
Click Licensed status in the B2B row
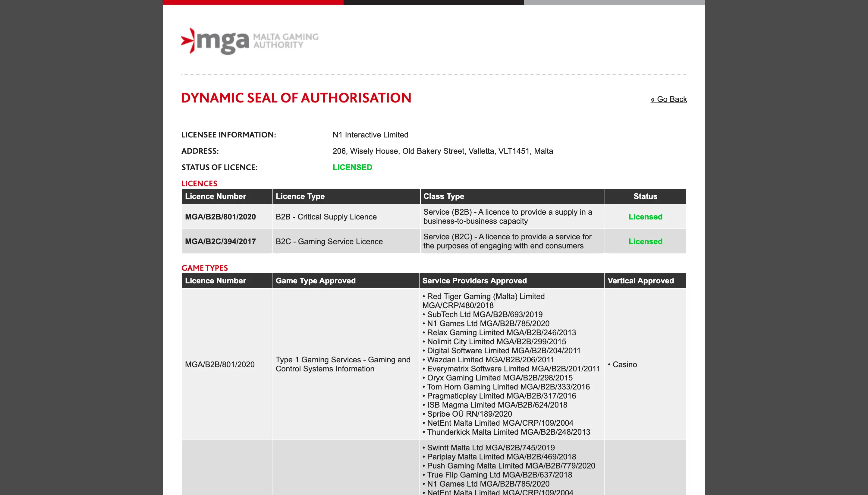[645, 216]
